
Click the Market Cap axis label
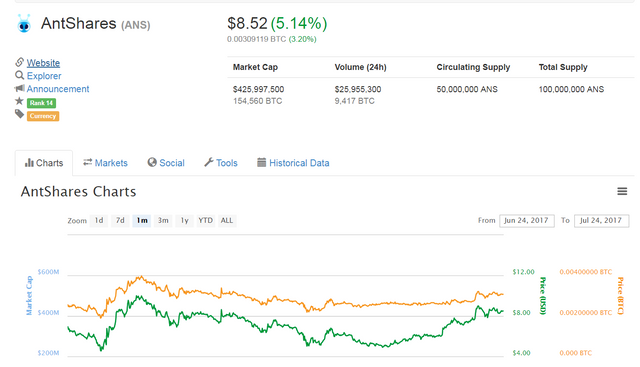(29, 296)
